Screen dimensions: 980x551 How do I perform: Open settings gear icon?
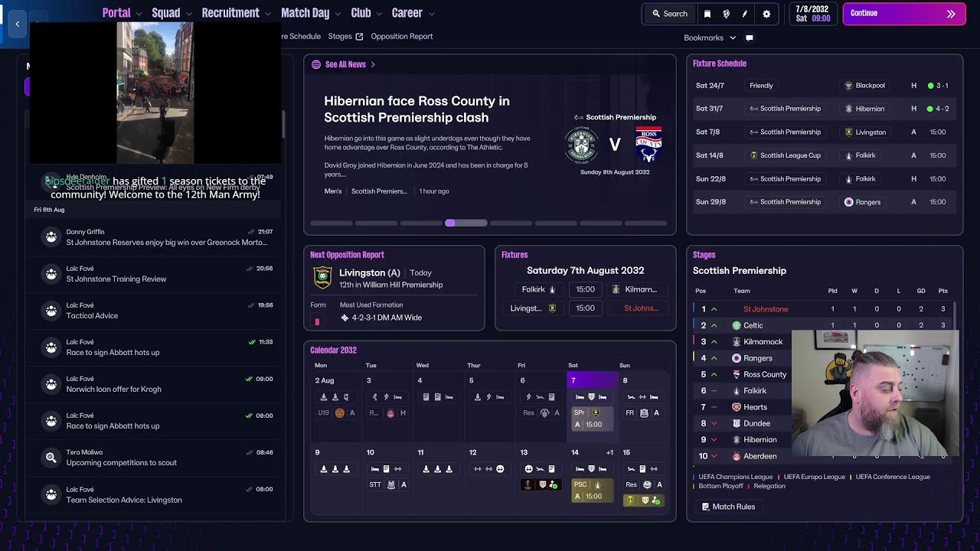(x=766, y=14)
